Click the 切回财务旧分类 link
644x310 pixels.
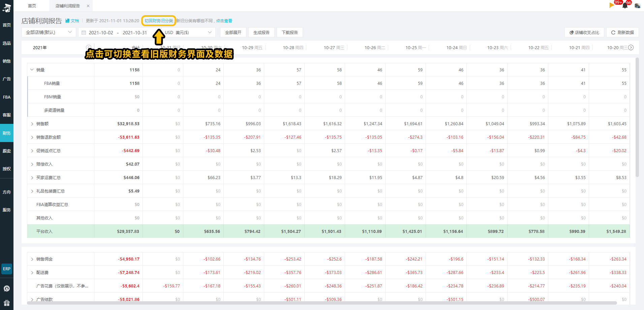(x=159, y=21)
